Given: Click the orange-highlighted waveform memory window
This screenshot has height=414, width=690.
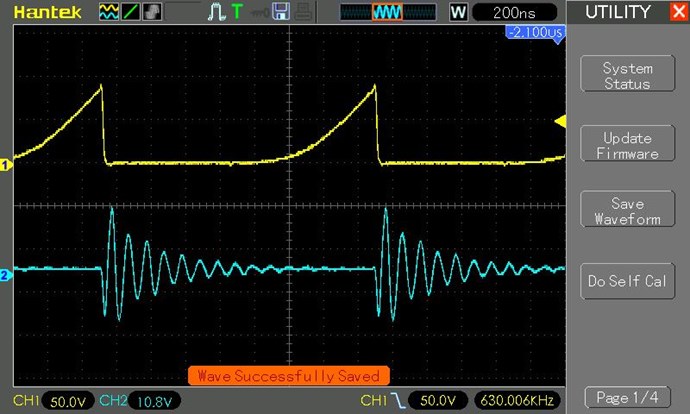Looking at the screenshot, I should point(387,12).
